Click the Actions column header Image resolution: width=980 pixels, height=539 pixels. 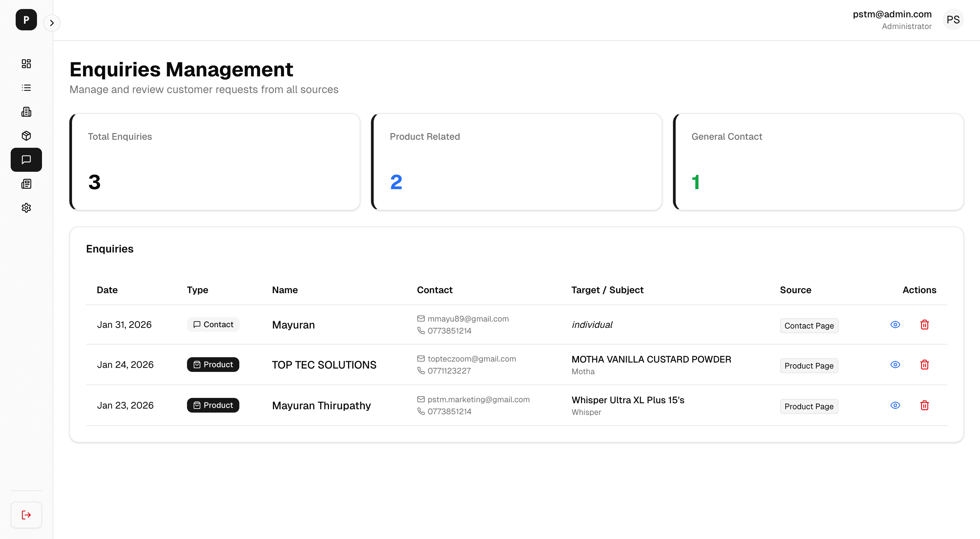pyautogui.click(x=920, y=290)
